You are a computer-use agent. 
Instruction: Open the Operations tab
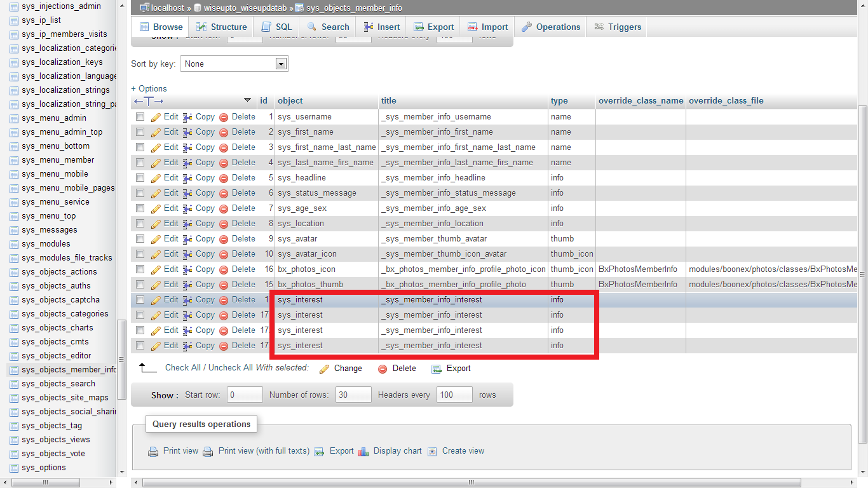pos(551,27)
